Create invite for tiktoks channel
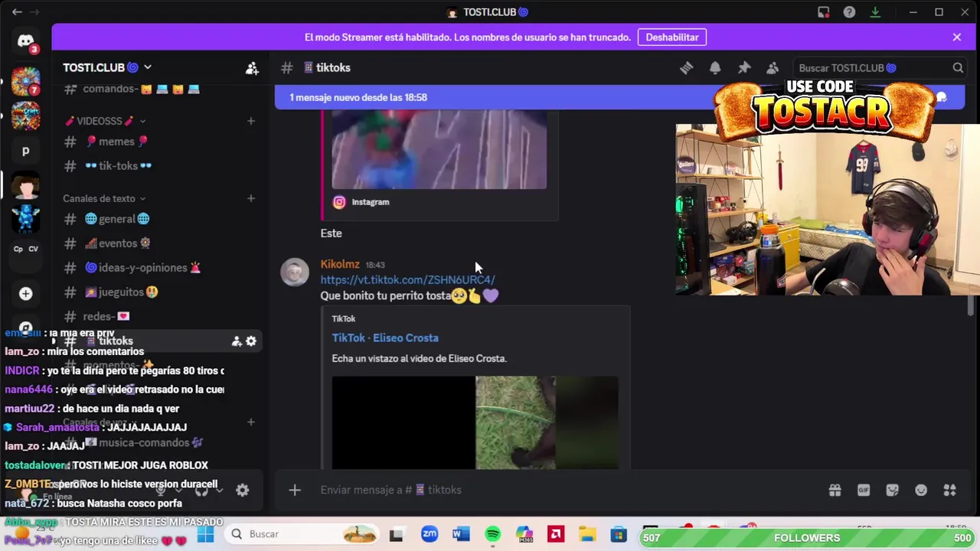The width and height of the screenshot is (980, 551). [x=237, y=341]
